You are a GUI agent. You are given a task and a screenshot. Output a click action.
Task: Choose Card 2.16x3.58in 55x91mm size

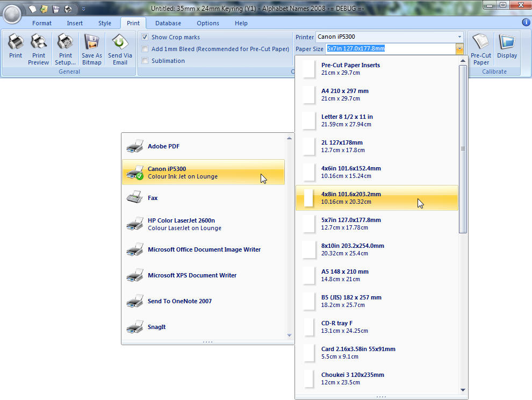click(377, 353)
